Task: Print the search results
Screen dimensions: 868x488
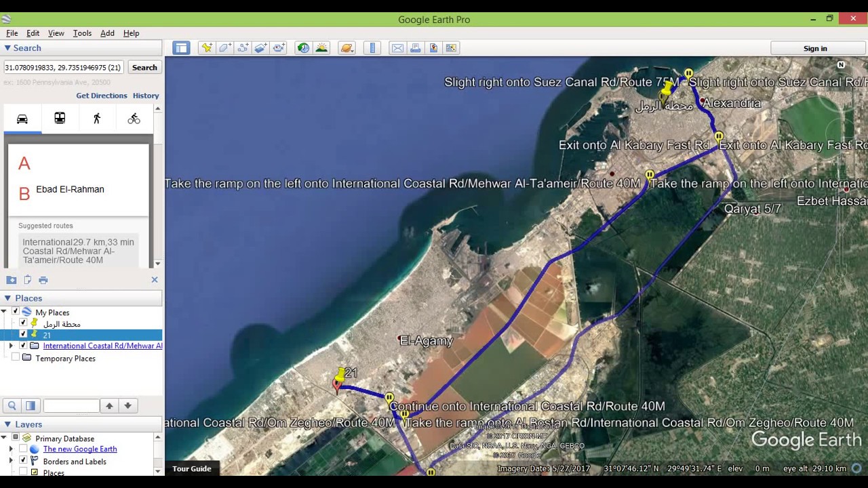Action: point(43,280)
